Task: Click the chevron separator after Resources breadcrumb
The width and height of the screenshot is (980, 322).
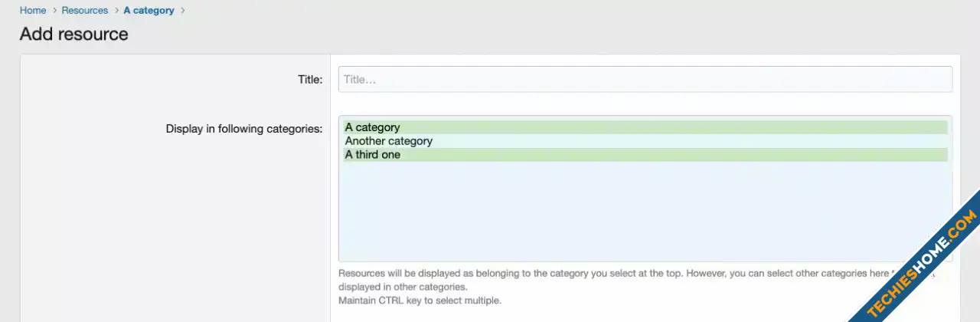Action: click(x=116, y=11)
